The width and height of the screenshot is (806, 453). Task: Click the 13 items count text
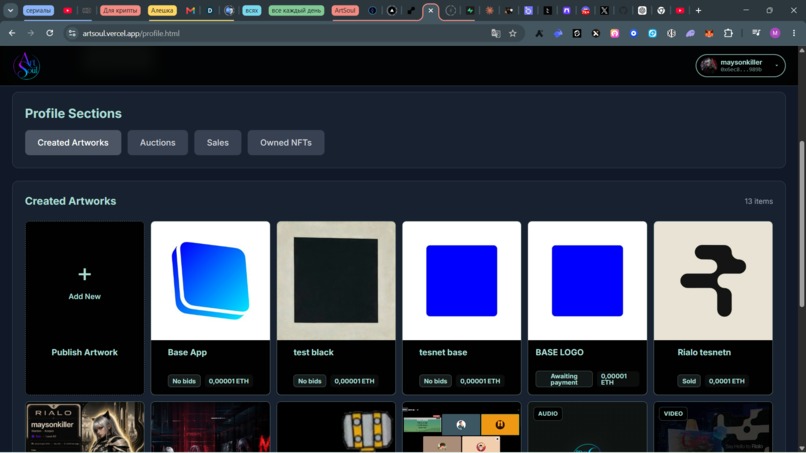click(x=759, y=201)
